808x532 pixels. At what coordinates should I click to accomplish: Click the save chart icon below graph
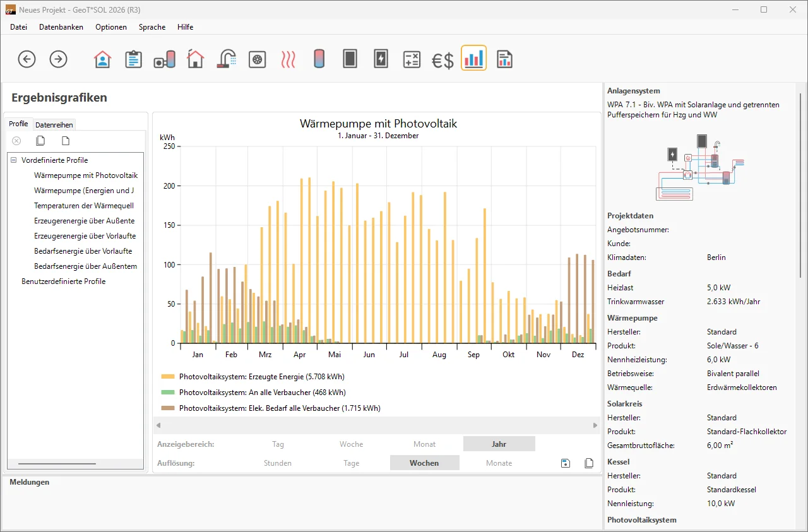coord(566,463)
